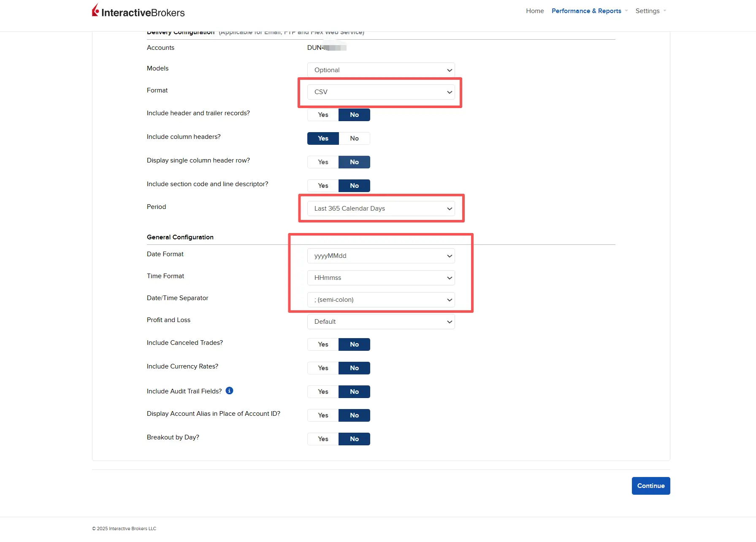Set Include column headers to No
The width and height of the screenshot is (756, 542).
[354, 138]
